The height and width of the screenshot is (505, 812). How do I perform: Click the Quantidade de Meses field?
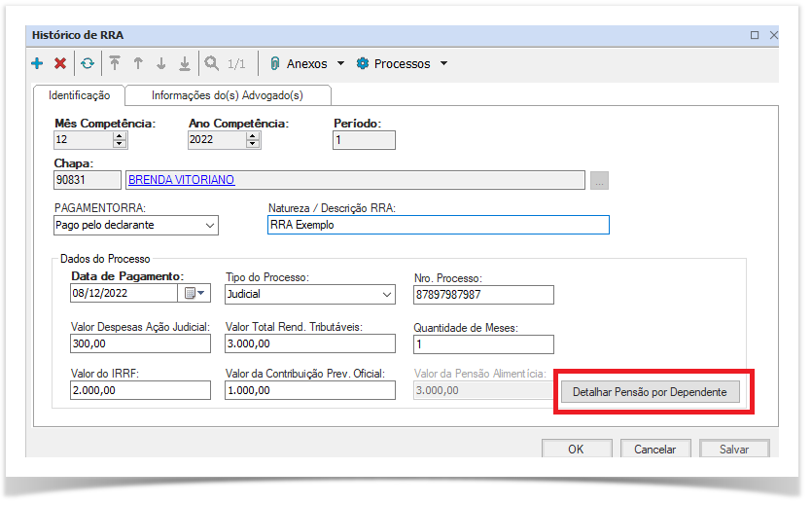pos(483,344)
